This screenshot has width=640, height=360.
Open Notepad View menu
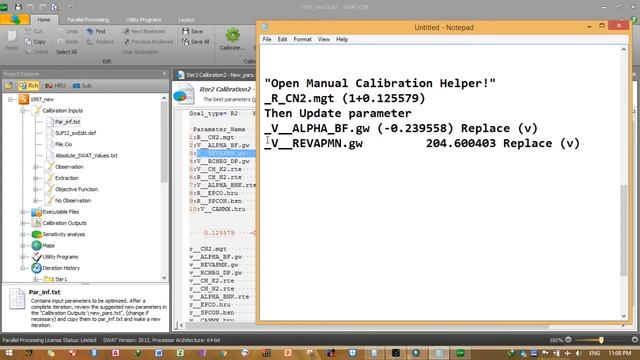coord(324,39)
